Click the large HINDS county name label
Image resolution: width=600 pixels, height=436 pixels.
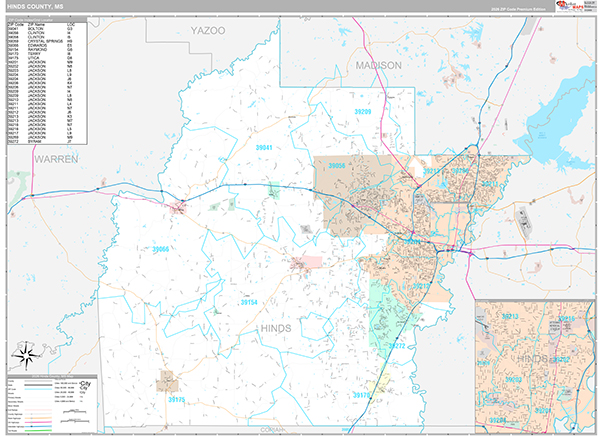277,327
